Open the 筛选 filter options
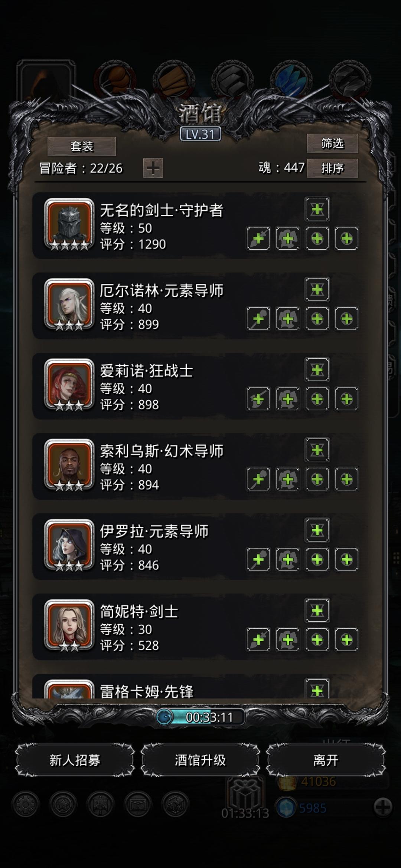401x868 pixels. (332, 144)
